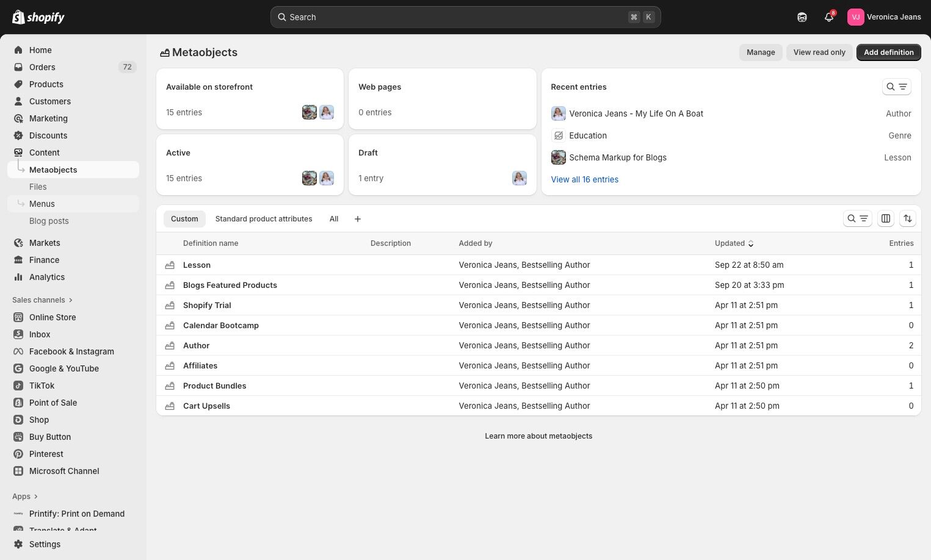
Task: Open the Veronica Jeans account menu
Action: pyautogui.click(x=883, y=17)
